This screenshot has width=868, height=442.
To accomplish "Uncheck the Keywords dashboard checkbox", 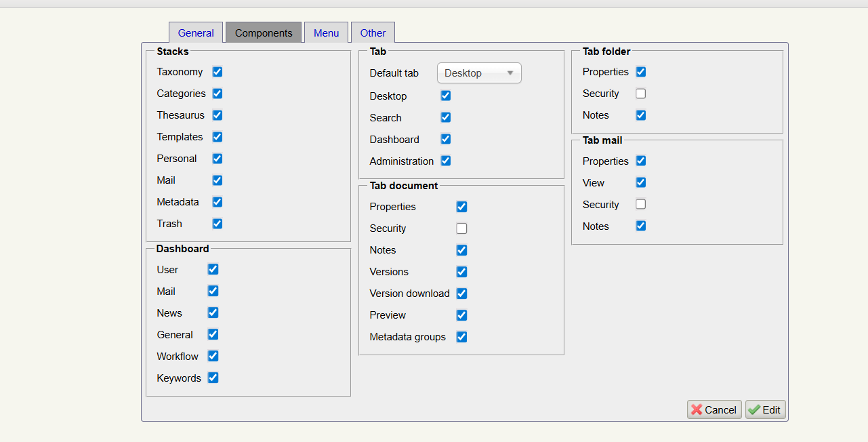I will pos(213,378).
